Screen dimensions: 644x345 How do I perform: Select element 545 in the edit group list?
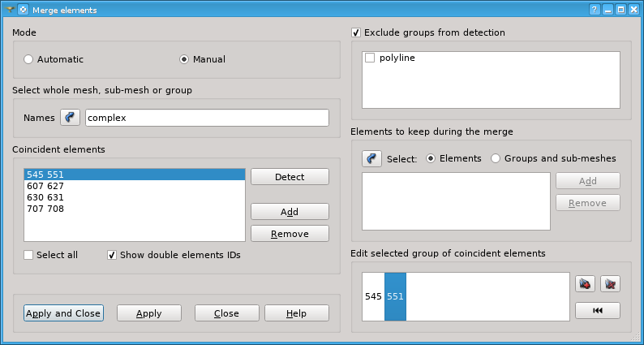coord(373,296)
